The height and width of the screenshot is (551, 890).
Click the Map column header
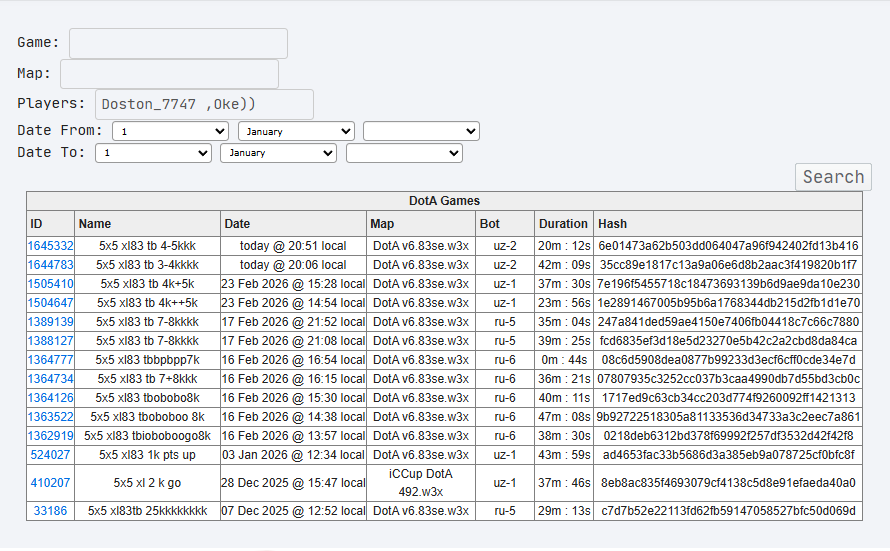[x=421, y=224]
